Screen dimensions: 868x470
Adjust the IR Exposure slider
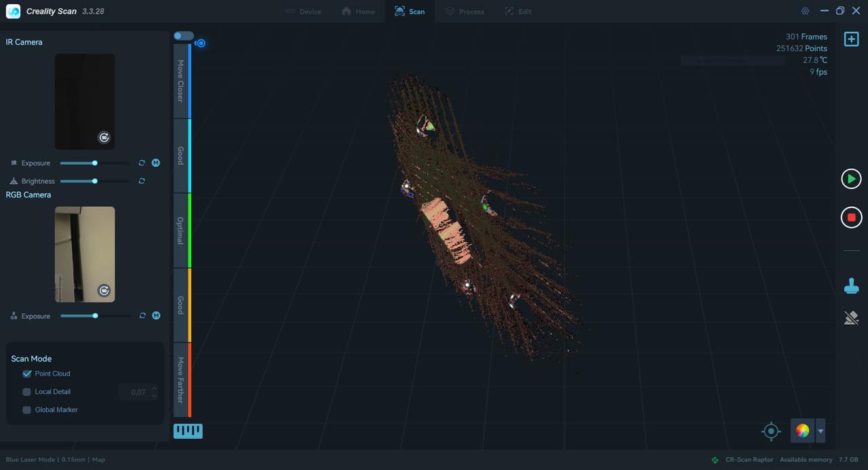[94, 163]
